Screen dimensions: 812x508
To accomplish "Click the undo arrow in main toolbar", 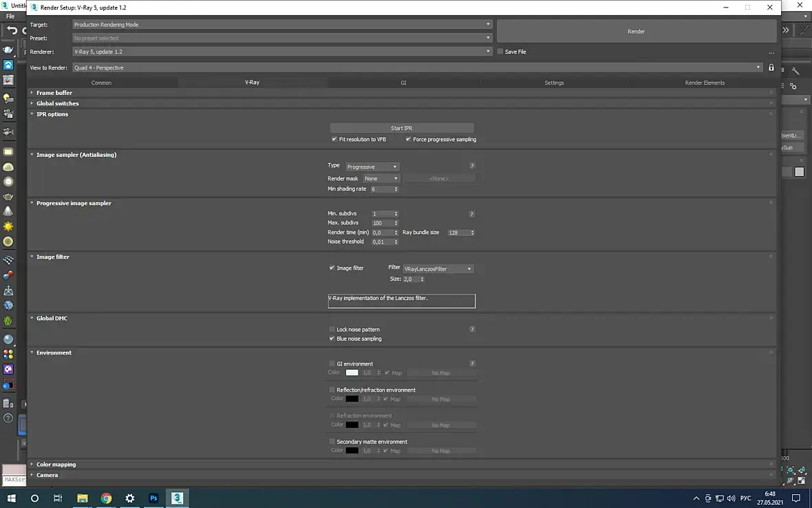I will 12,30.
